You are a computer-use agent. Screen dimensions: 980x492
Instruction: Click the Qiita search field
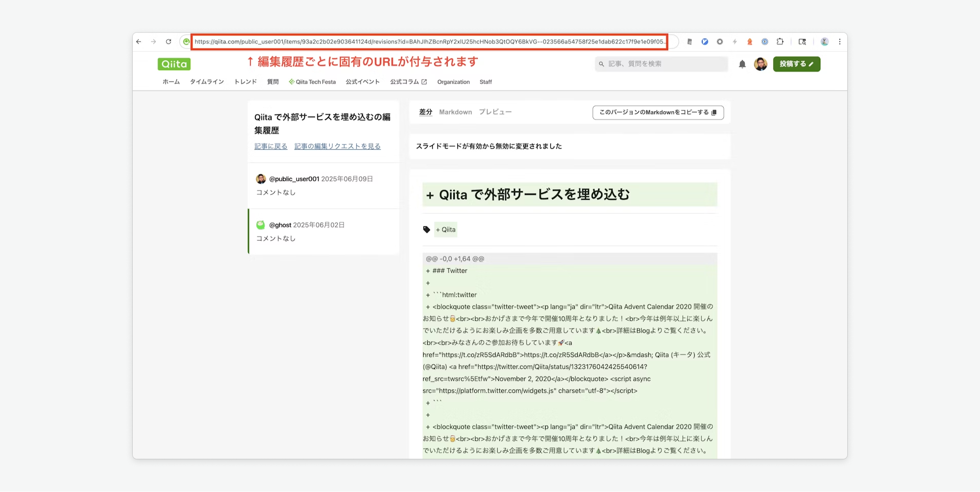(661, 64)
